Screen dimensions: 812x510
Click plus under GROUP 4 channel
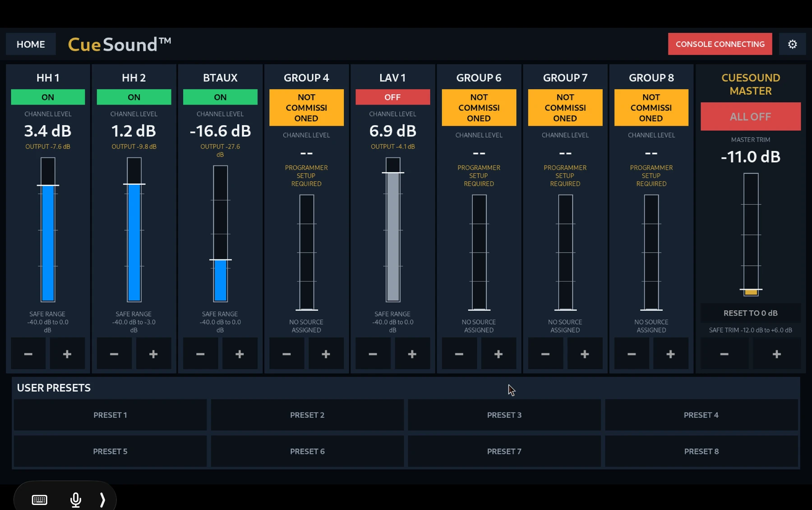(326, 354)
